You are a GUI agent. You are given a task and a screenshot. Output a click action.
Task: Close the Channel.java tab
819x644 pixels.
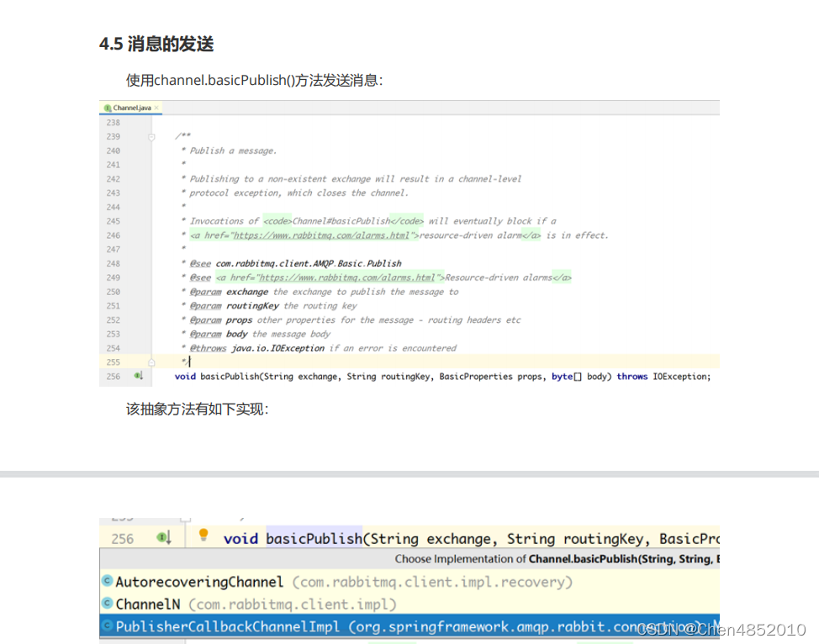[x=156, y=108]
